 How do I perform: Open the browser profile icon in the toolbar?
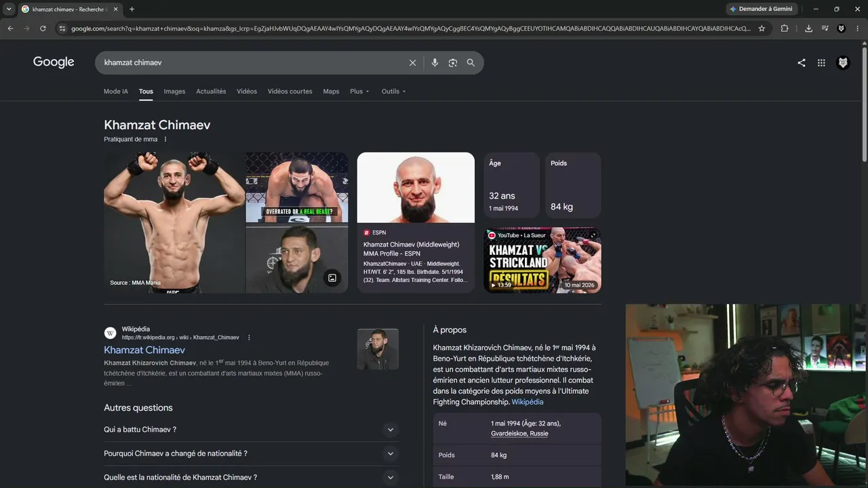842,28
